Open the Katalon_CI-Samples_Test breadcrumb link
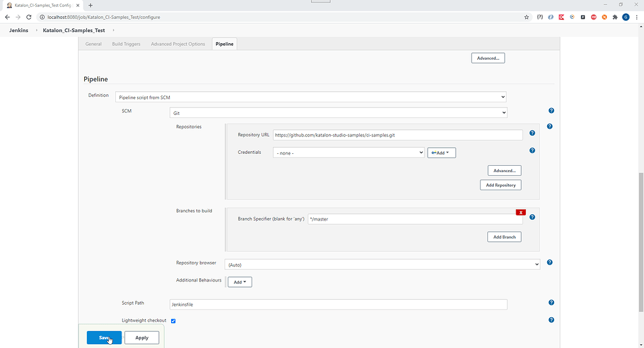The image size is (644, 348). (x=74, y=30)
